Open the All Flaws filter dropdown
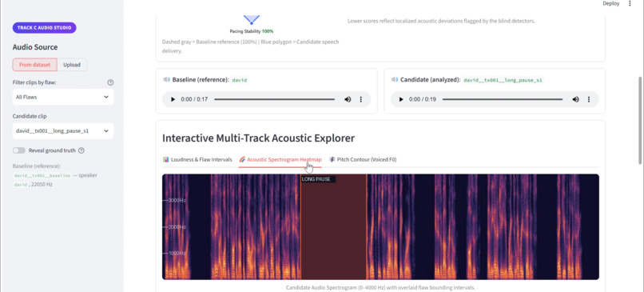Image resolution: width=644 pixels, height=292 pixels. (63, 97)
